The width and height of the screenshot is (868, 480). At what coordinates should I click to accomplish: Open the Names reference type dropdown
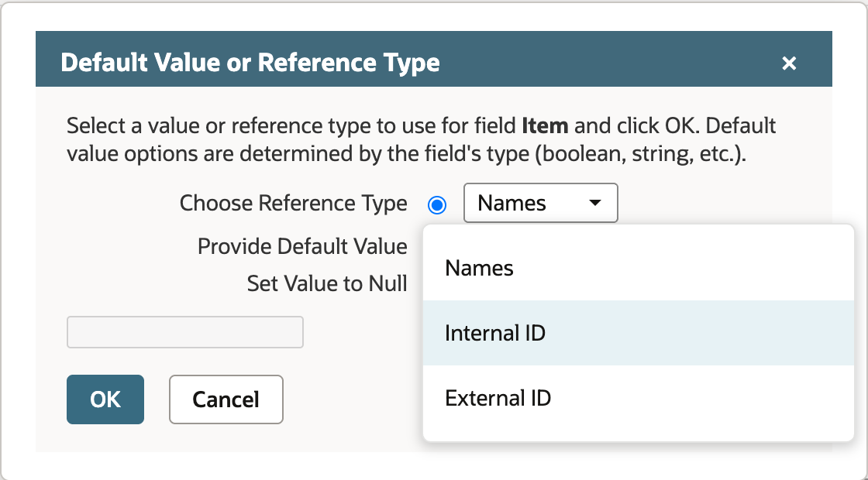(x=540, y=203)
